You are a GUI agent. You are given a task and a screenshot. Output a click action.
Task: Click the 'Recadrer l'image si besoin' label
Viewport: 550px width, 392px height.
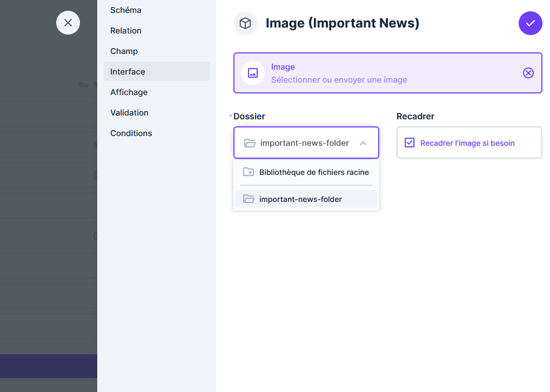(467, 143)
